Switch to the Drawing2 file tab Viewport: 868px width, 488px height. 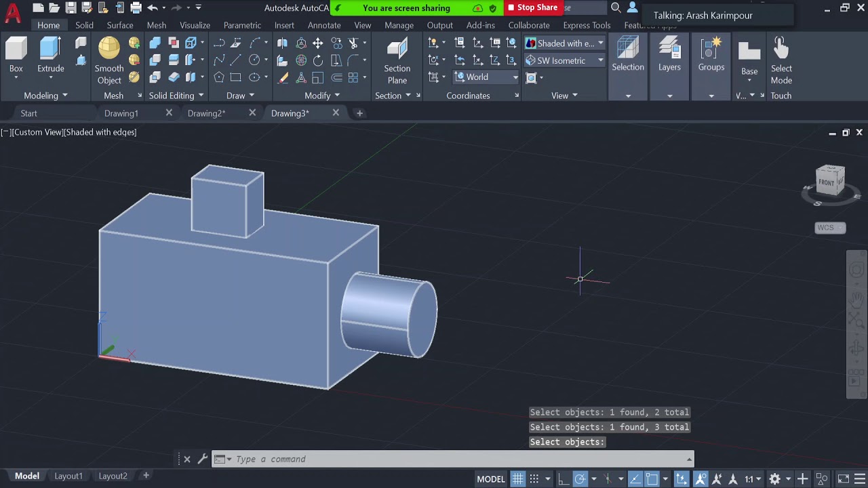click(x=206, y=113)
